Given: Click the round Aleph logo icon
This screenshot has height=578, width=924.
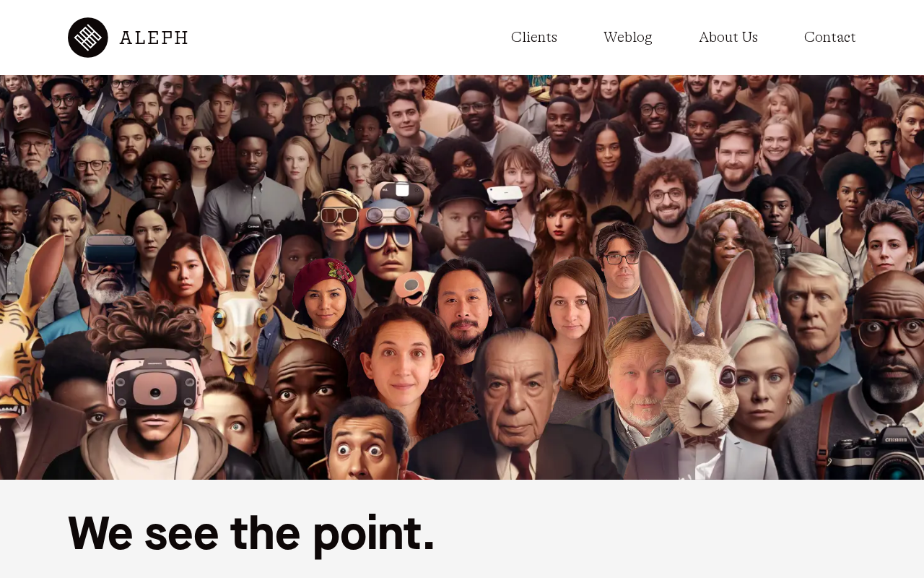Looking at the screenshot, I should pos(88,38).
